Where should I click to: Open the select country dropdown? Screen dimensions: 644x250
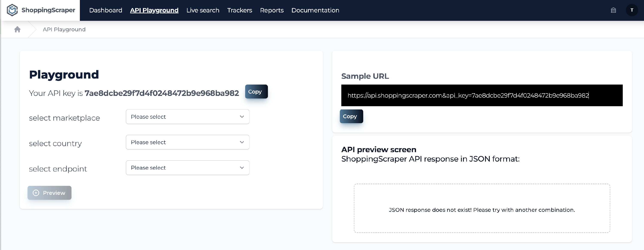point(187,142)
